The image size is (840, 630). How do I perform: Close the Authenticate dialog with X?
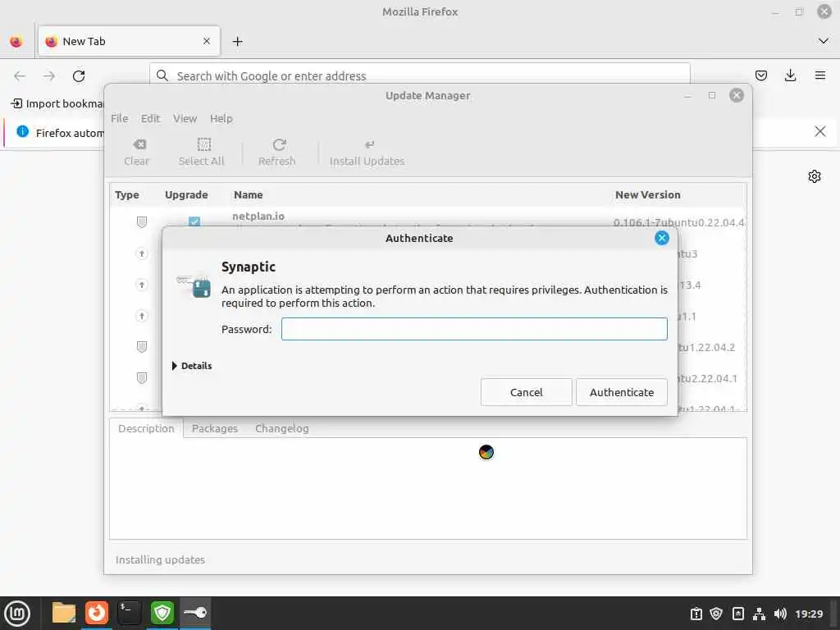[x=662, y=238]
